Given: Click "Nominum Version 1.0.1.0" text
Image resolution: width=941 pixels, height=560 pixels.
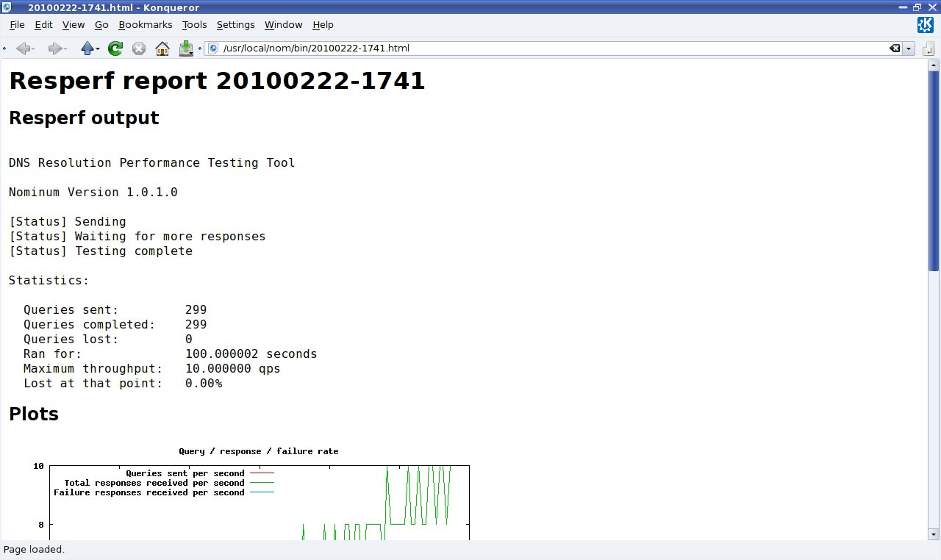Looking at the screenshot, I should pyautogui.click(x=93, y=193).
